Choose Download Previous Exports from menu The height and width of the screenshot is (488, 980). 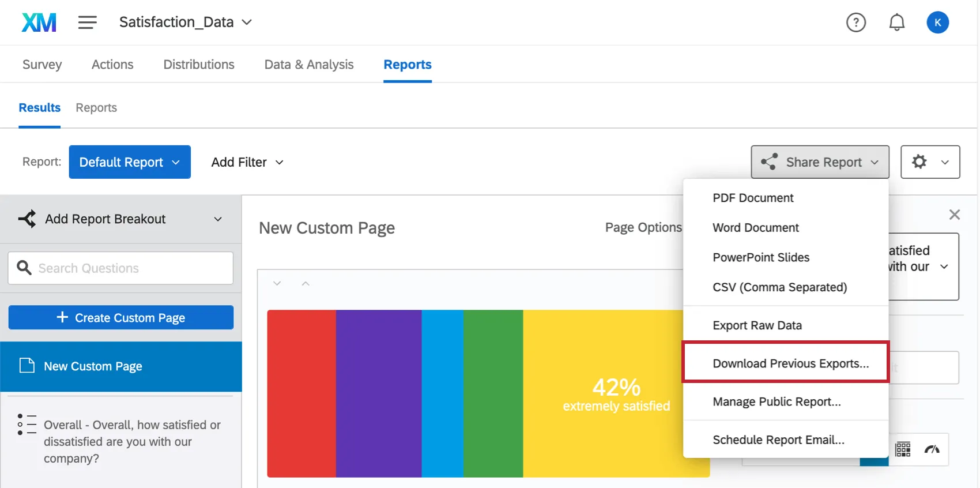point(790,363)
